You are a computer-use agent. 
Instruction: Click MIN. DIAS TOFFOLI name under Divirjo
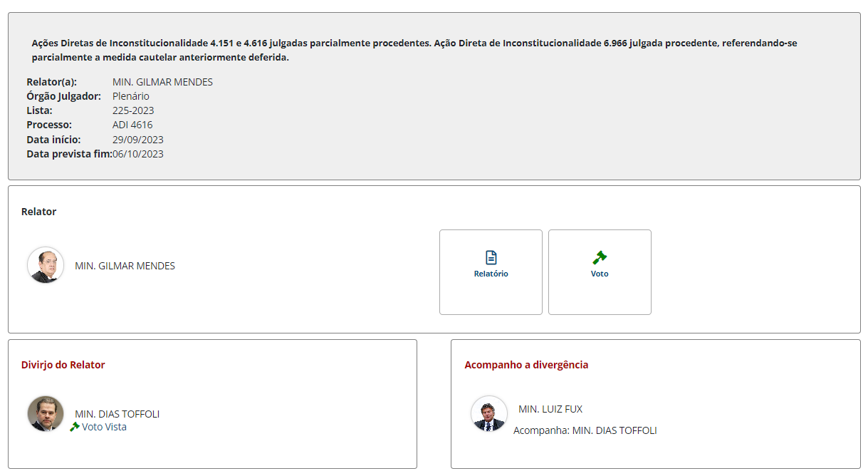(117, 414)
